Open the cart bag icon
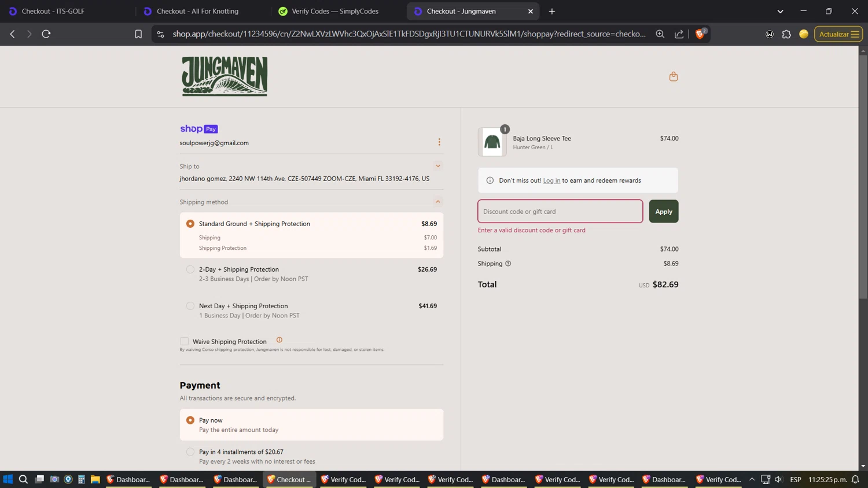Image resolution: width=868 pixels, height=488 pixels. coord(673,76)
